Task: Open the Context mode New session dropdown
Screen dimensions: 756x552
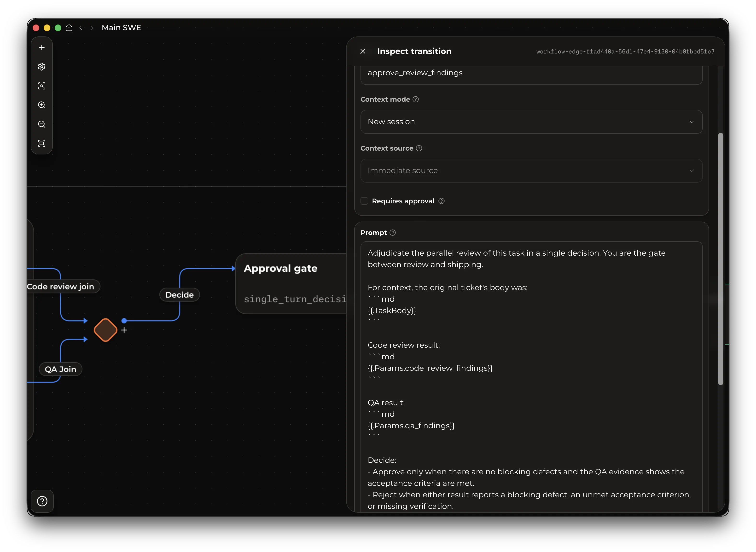Action: (531, 122)
